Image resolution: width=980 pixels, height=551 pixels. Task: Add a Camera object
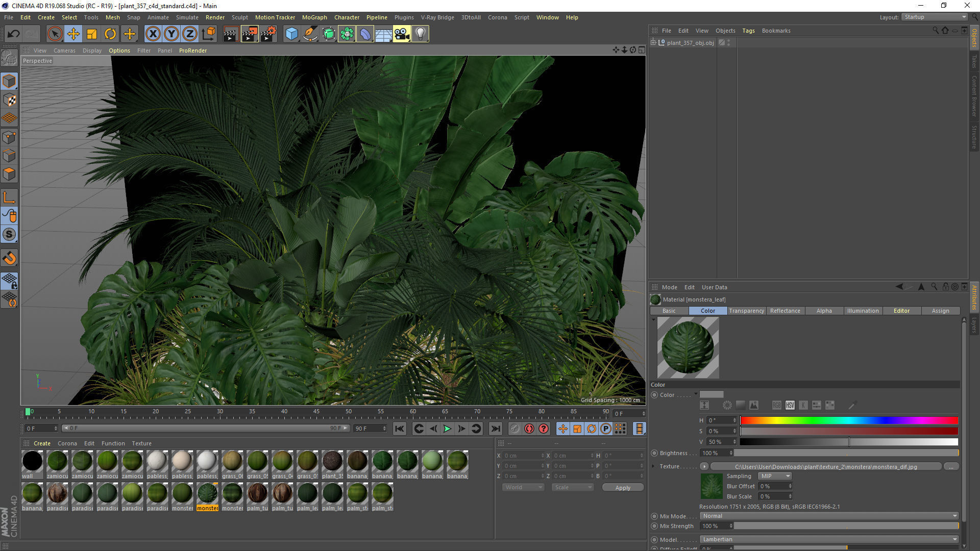[402, 34]
